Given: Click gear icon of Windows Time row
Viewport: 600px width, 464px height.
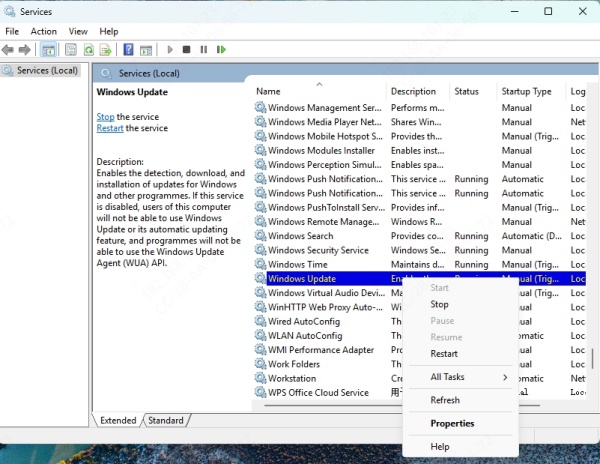Looking at the screenshot, I should coord(260,264).
